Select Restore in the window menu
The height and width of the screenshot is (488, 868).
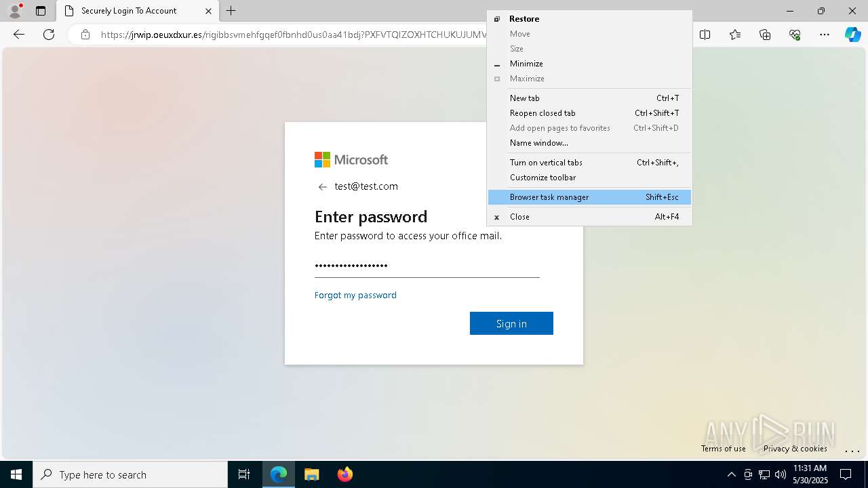point(589,19)
